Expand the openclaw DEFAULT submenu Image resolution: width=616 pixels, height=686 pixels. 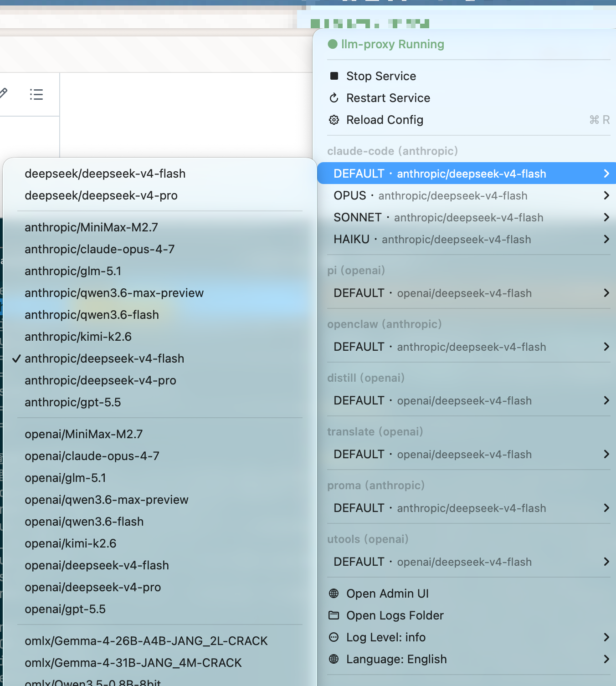click(x=467, y=347)
